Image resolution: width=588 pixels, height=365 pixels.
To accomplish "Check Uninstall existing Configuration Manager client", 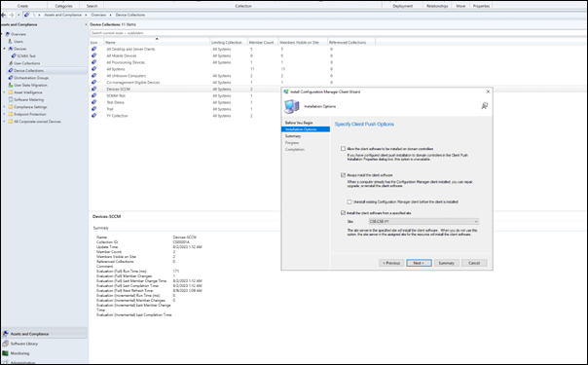I will pyautogui.click(x=349, y=201).
